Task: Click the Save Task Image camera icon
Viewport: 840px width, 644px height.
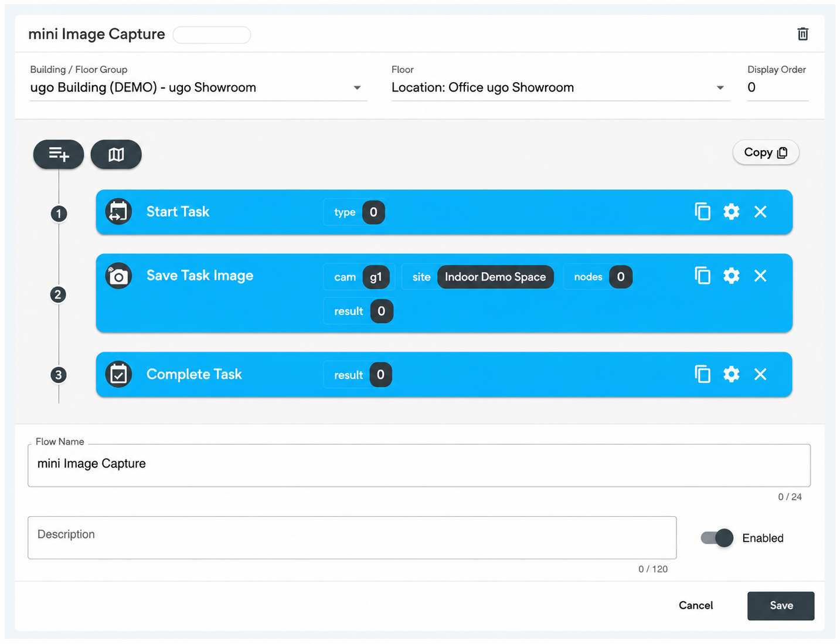Action: pyautogui.click(x=118, y=276)
